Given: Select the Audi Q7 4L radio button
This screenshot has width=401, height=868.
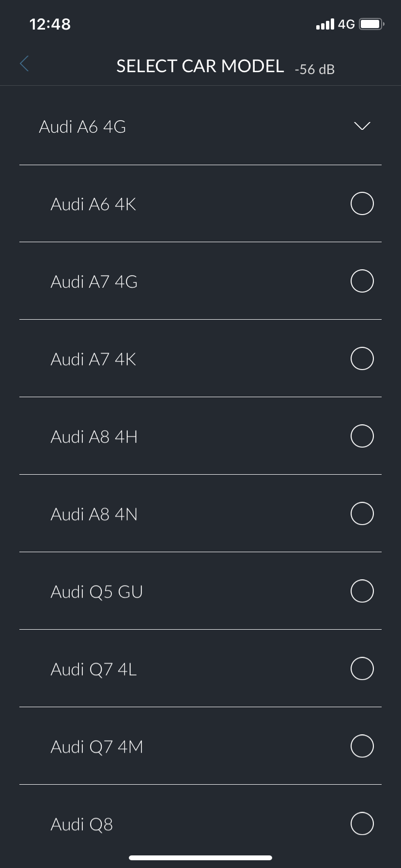Looking at the screenshot, I should pyautogui.click(x=362, y=668).
